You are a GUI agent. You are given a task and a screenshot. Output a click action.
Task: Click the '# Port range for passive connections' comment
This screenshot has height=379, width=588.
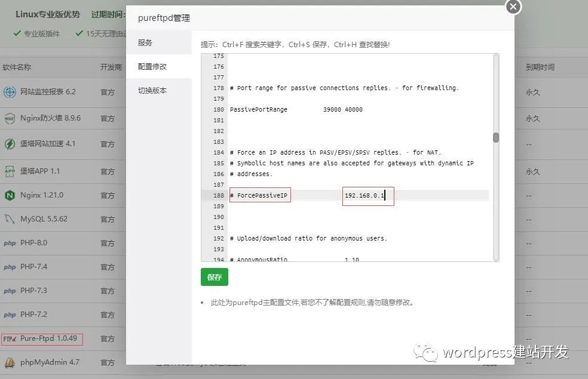tap(344, 88)
